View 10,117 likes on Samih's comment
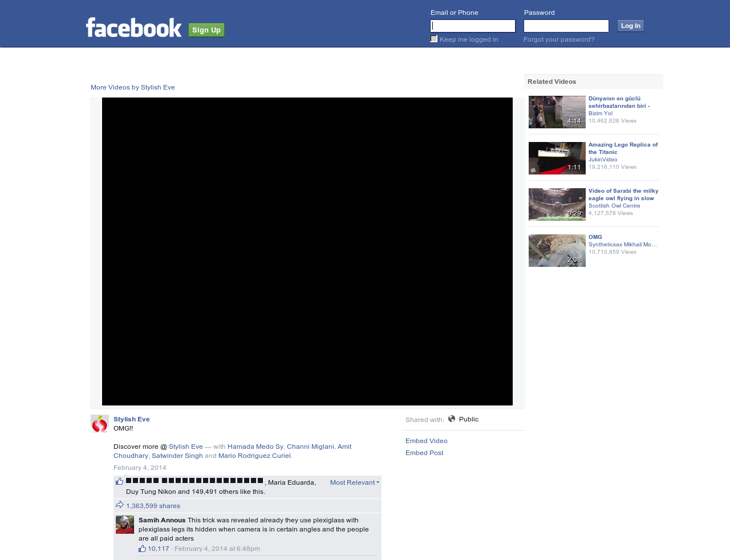Image resolution: width=730 pixels, height=560 pixels. [x=159, y=549]
